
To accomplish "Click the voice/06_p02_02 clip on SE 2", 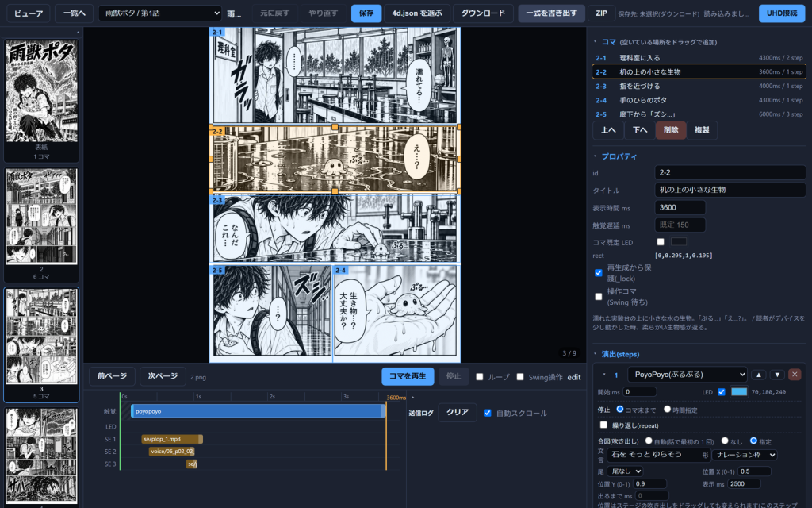I will (171, 452).
